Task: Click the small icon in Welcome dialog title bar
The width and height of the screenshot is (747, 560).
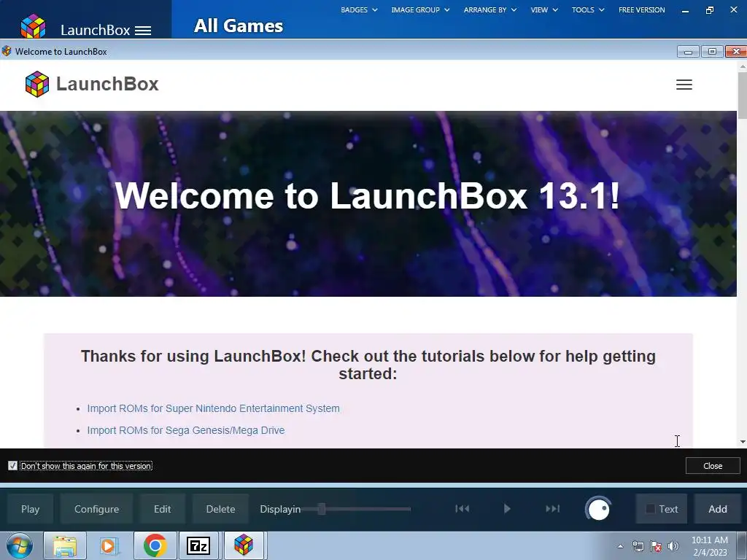Action: [7, 51]
